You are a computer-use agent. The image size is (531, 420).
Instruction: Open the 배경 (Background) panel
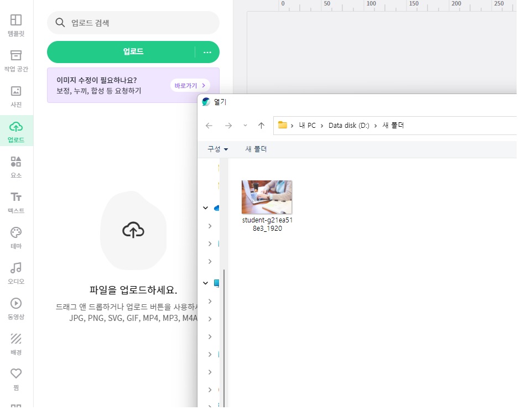16,343
